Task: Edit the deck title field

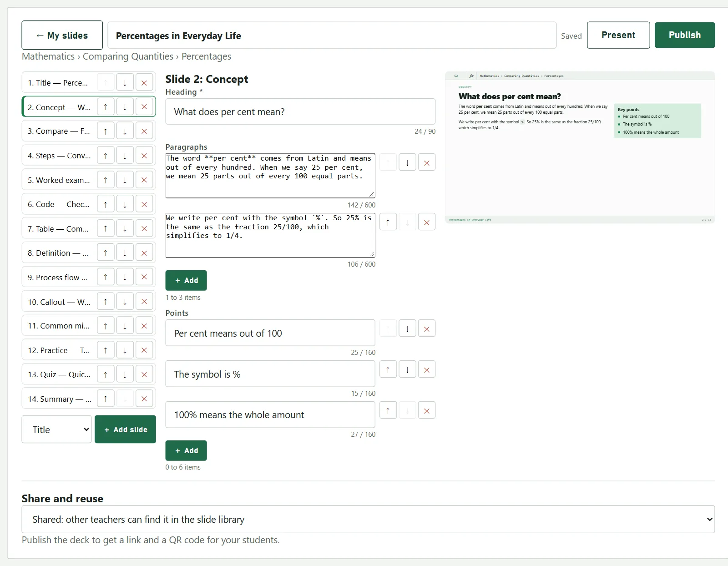Action: click(332, 35)
